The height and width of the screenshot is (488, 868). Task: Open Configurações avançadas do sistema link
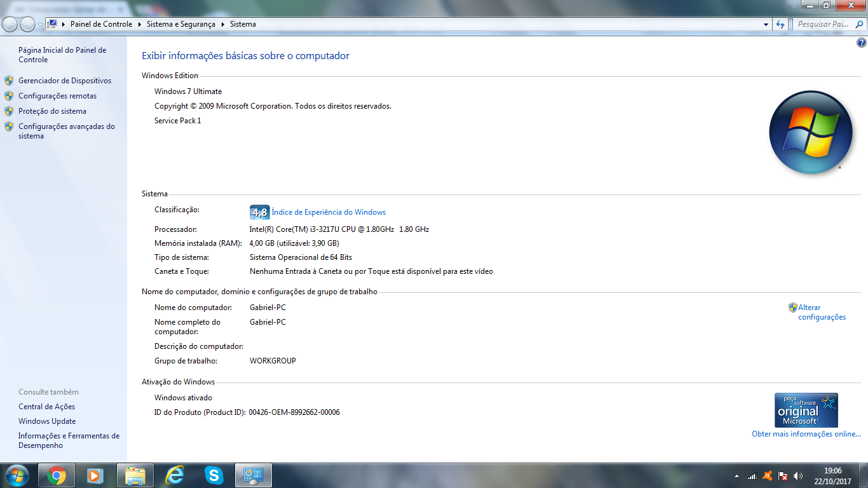pyautogui.click(x=67, y=131)
